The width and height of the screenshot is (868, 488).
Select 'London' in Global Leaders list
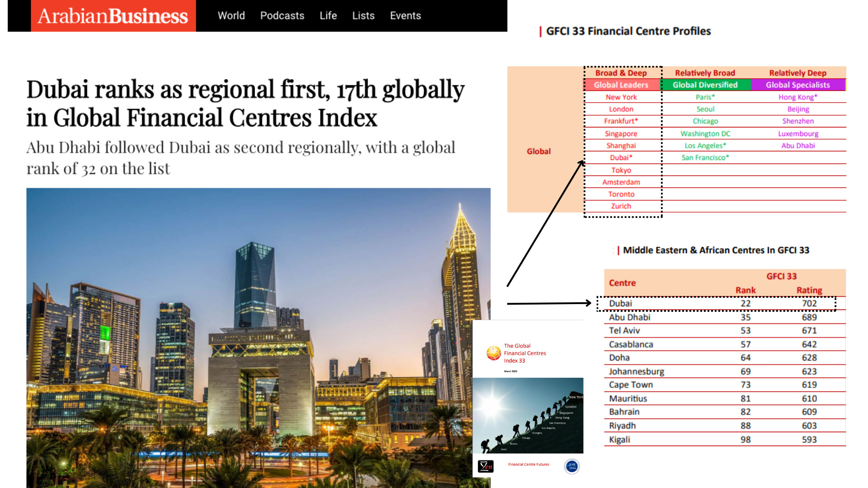tap(621, 109)
